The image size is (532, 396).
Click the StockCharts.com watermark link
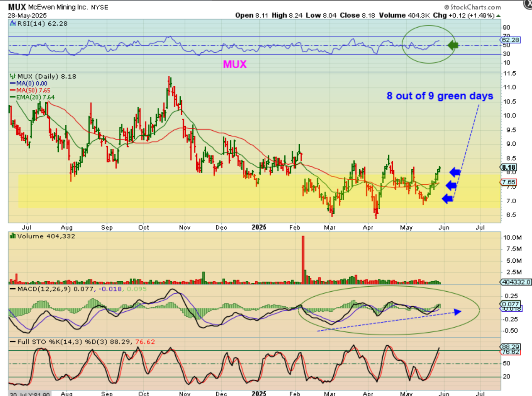[472, 7]
